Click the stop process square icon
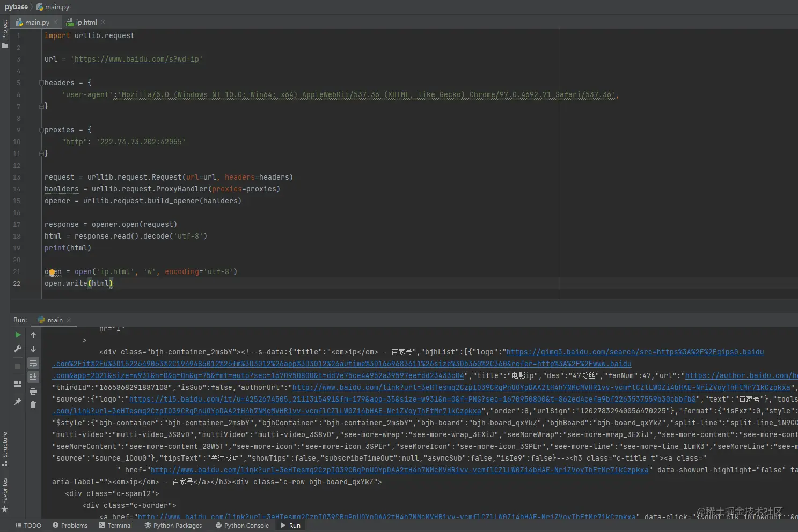798x532 pixels. (18, 366)
